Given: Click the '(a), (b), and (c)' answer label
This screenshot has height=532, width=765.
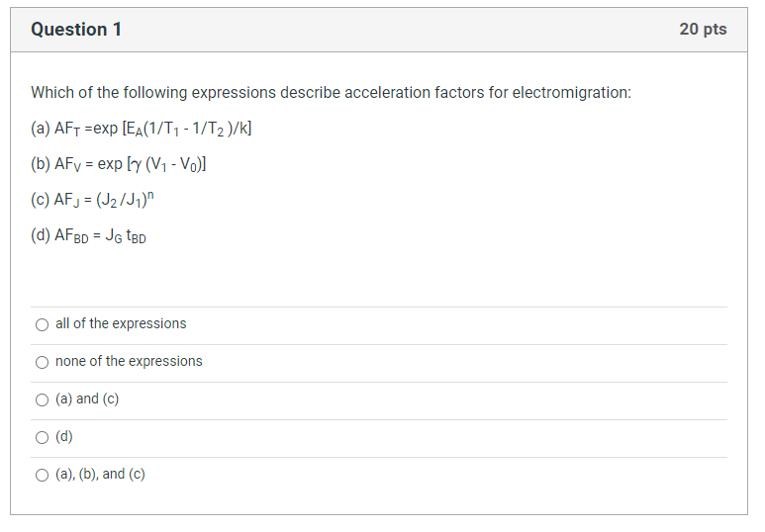Looking at the screenshot, I should [100, 474].
